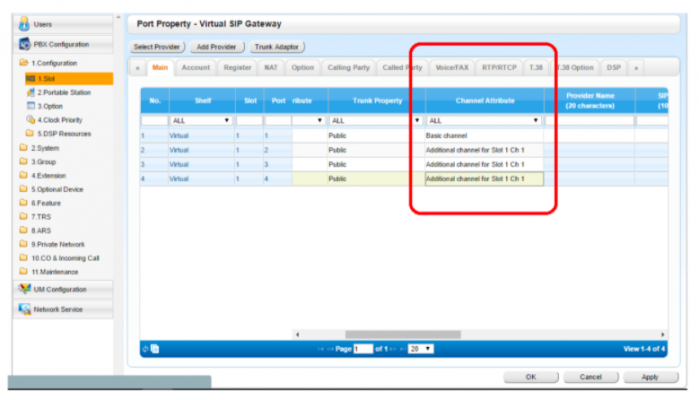699x400 pixels.
Task: Open the Trunk Property filter dropdown
Action: [x=417, y=120]
